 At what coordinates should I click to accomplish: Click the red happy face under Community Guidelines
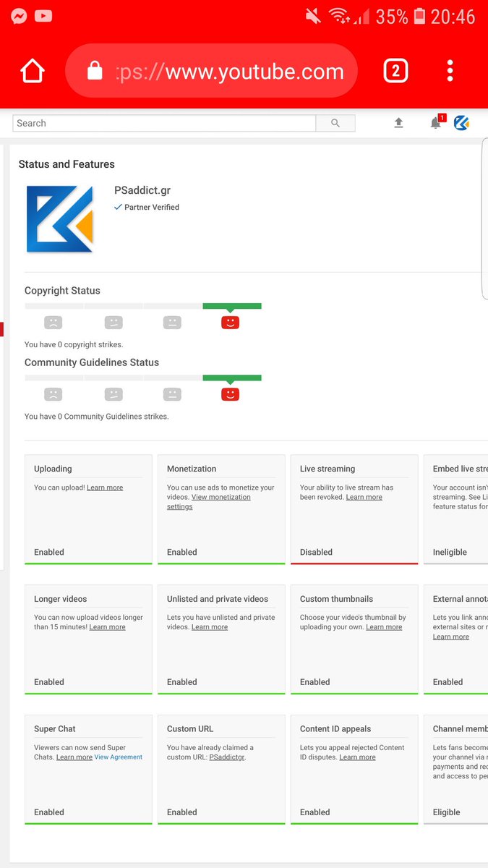230,394
